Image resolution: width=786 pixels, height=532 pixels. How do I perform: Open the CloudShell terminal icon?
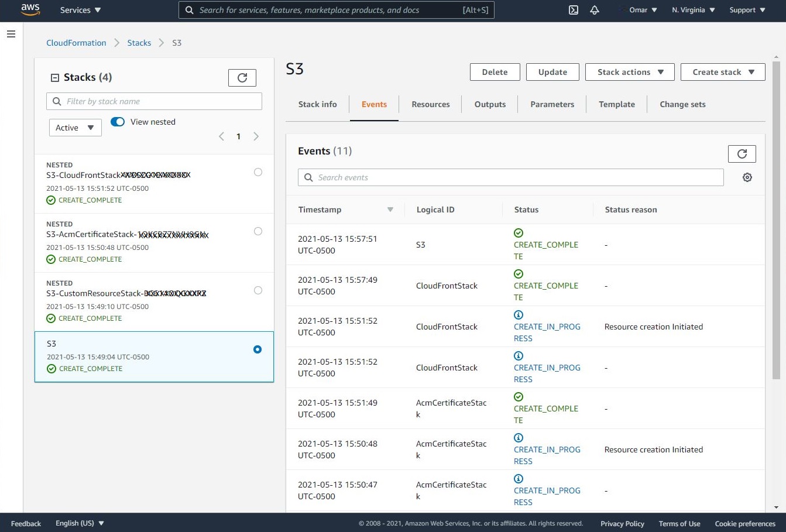(574, 10)
